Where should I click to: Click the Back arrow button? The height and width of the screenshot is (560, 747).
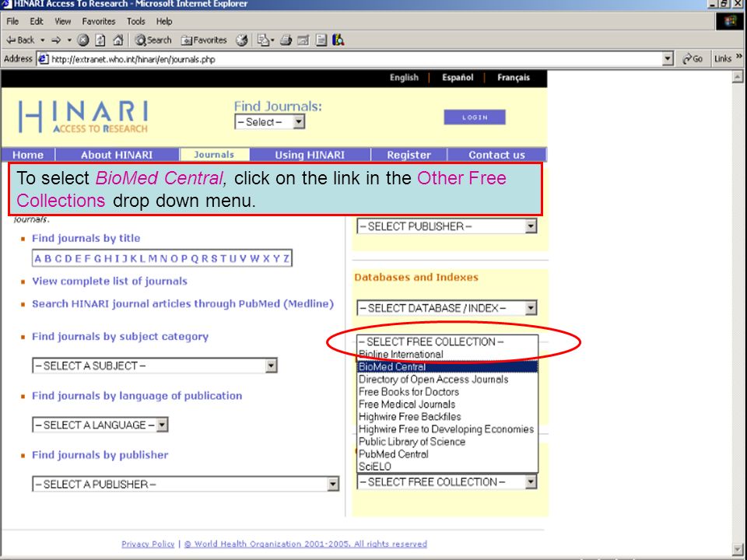pos(20,40)
